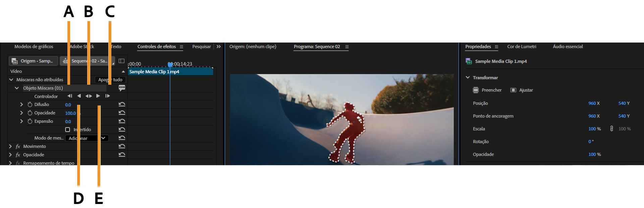The width and height of the screenshot is (644, 208).
Task: Click the masked skater in Program monitor
Action: click(x=347, y=132)
